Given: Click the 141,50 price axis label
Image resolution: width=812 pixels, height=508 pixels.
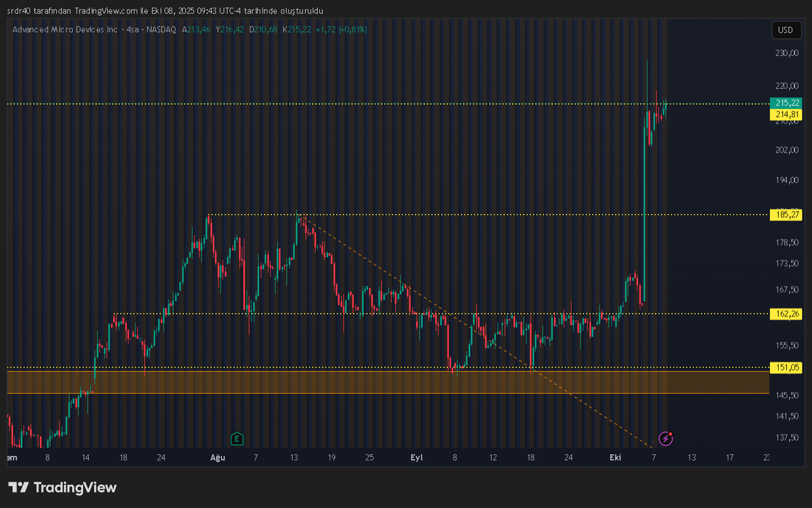Looking at the screenshot, I should 787,416.
